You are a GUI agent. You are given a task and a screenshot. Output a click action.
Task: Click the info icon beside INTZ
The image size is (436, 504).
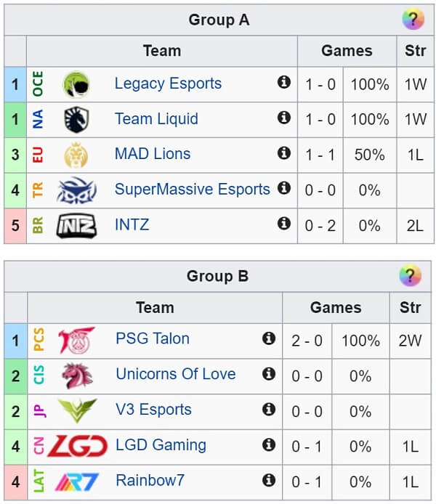pos(284,224)
